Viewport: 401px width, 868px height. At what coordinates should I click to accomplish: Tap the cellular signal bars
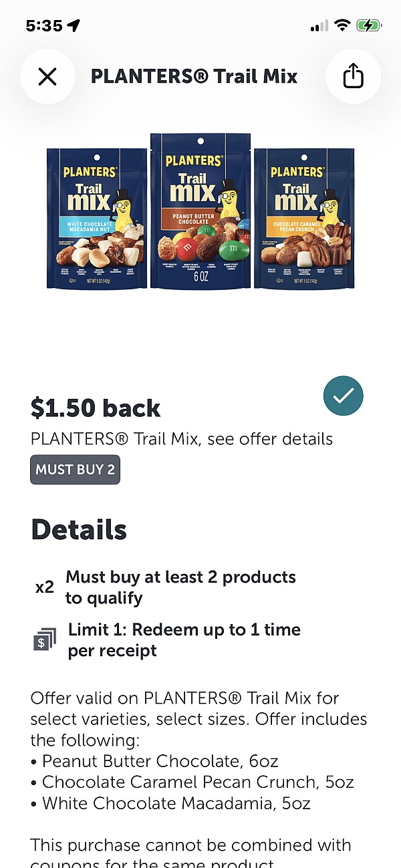tap(319, 26)
